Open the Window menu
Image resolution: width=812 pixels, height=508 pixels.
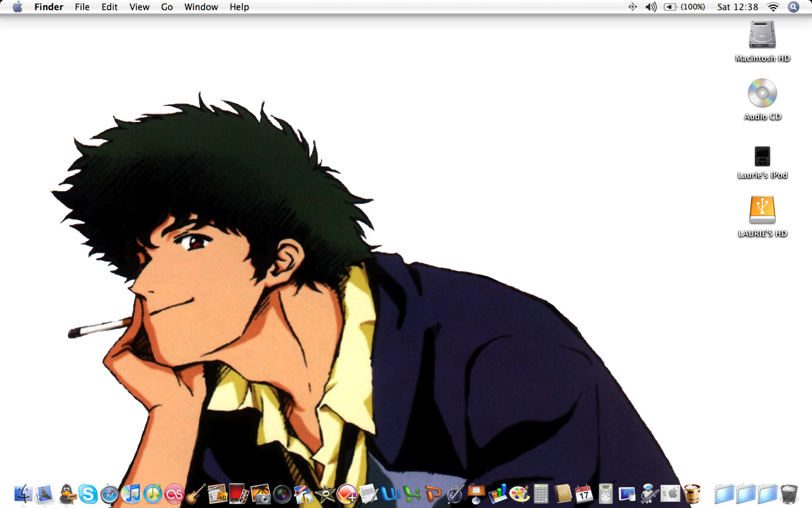pos(201,7)
